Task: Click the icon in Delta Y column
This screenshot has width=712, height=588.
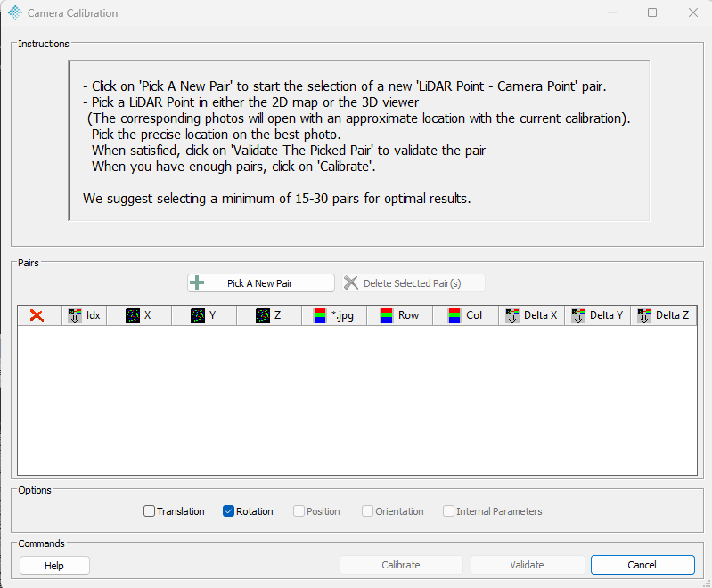Action: click(x=578, y=315)
